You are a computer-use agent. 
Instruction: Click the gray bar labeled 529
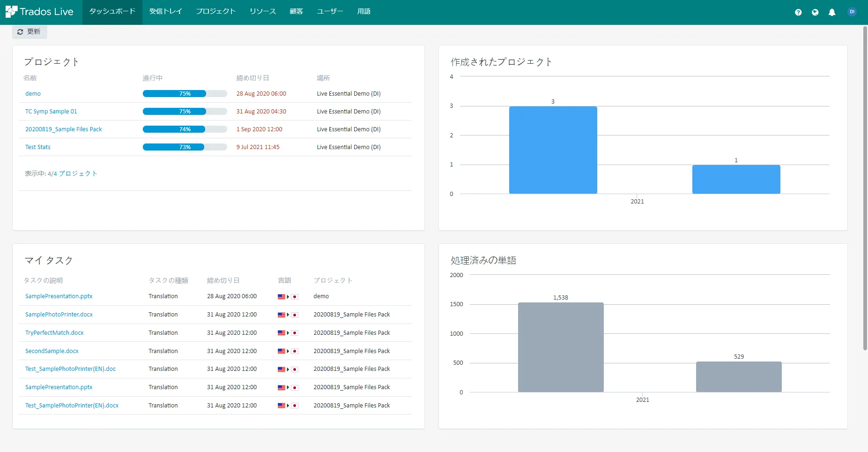pos(739,377)
